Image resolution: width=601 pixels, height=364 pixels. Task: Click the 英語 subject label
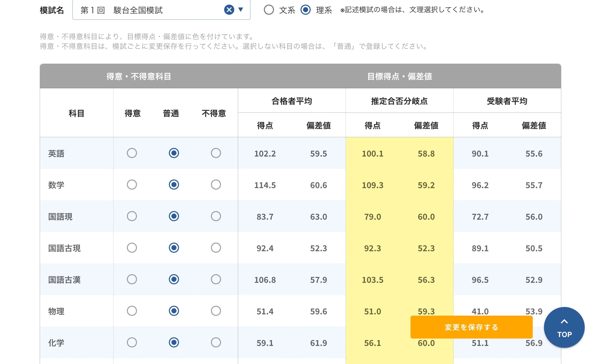click(56, 153)
